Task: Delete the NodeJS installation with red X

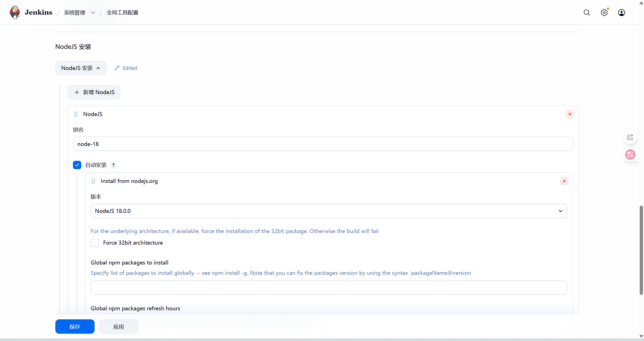Action: tap(570, 114)
